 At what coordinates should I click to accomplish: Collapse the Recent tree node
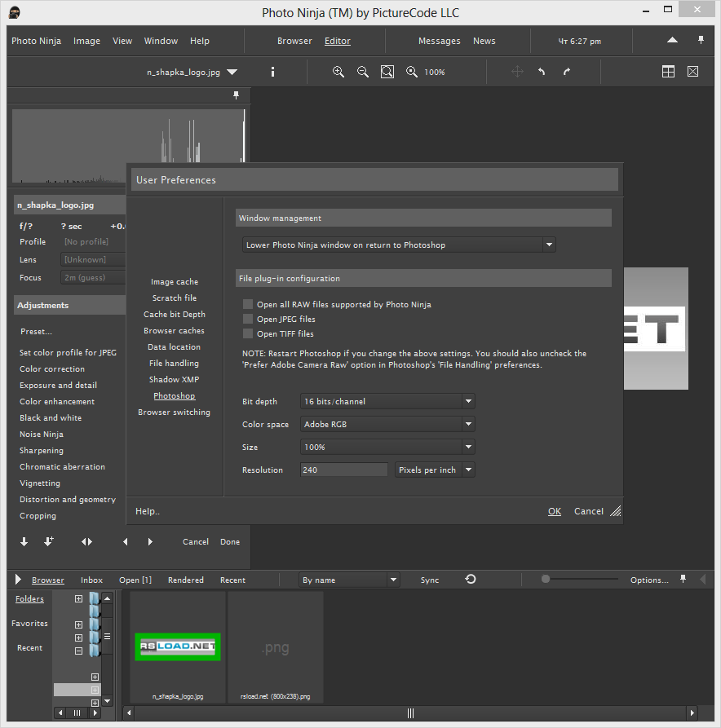pyautogui.click(x=78, y=651)
